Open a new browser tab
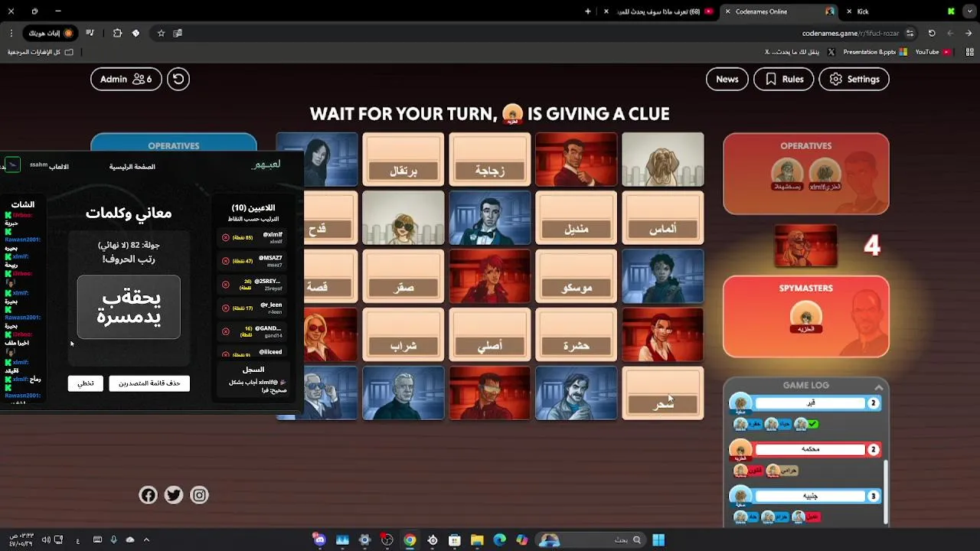The image size is (980, 551). click(588, 11)
